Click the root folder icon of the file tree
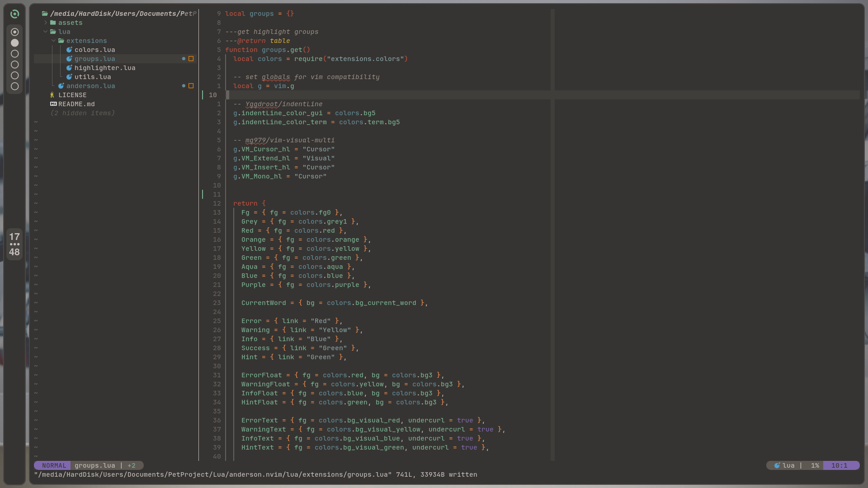Screen dimensions: 868x488 pos(45,14)
